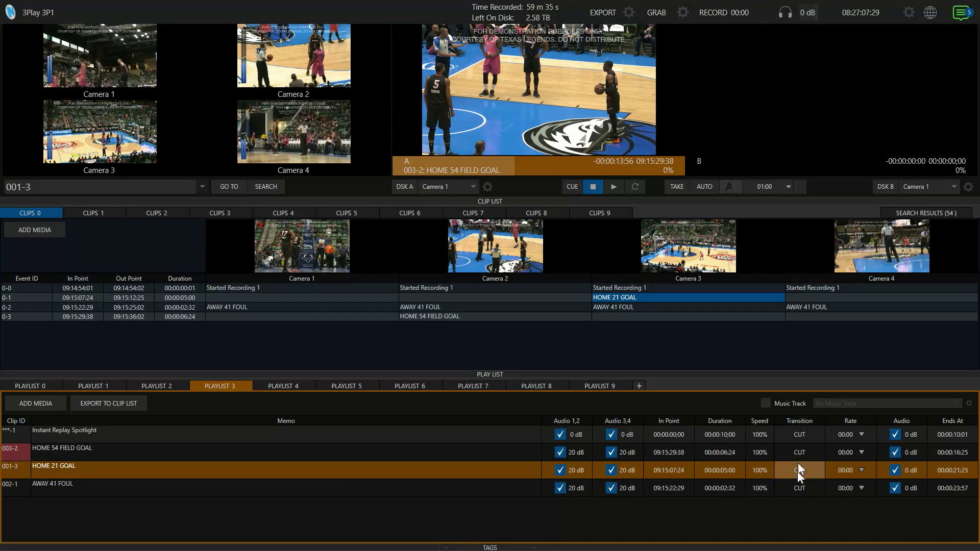Click the EXPORT button in top bar
Viewport: 980px width, 551px height.
pyautogui.click(x=603, y=12)
